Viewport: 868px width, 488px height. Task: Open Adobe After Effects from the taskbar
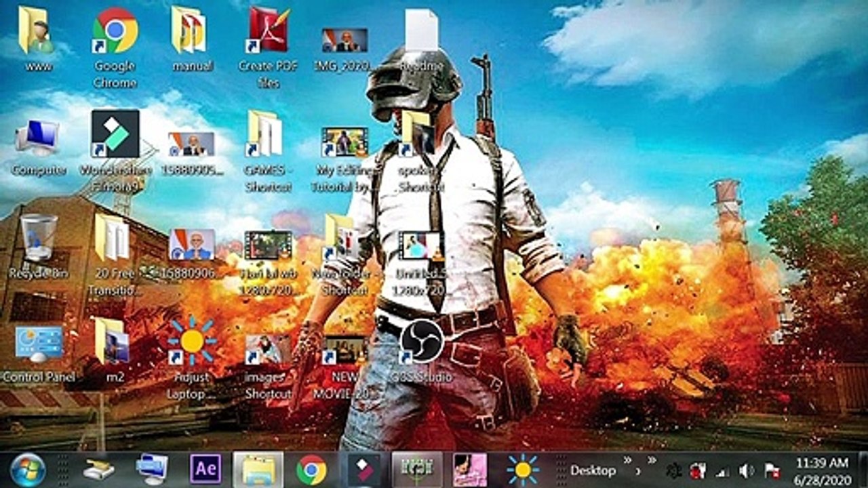(205, 470)
